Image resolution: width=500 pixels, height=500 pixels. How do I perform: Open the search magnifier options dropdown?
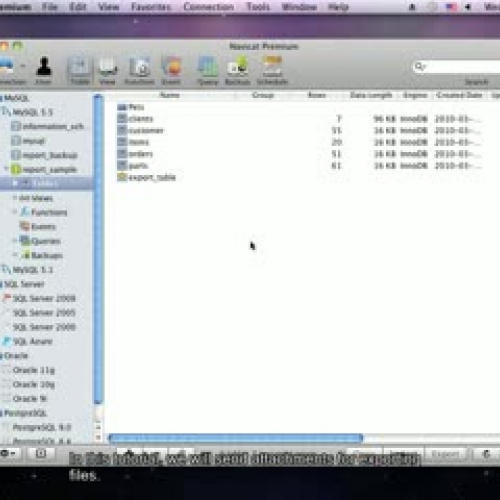click(x=420, y=66)
